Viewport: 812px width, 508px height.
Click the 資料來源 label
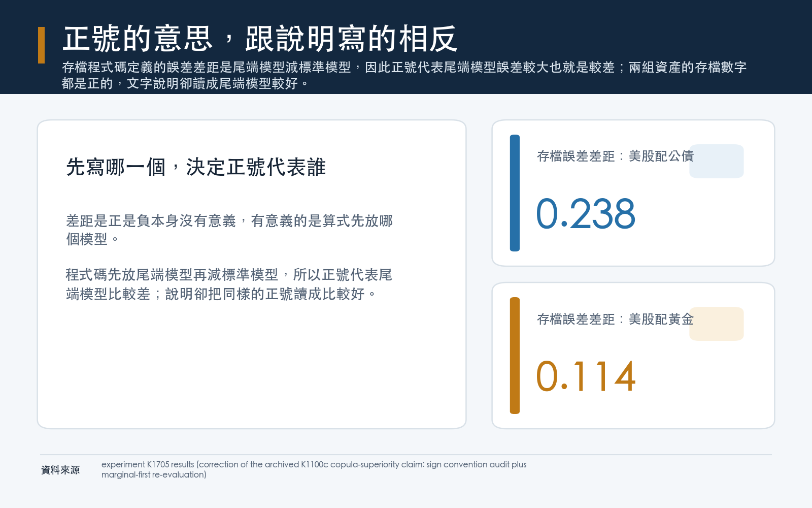pyautogui.click(x=60, y=470)
